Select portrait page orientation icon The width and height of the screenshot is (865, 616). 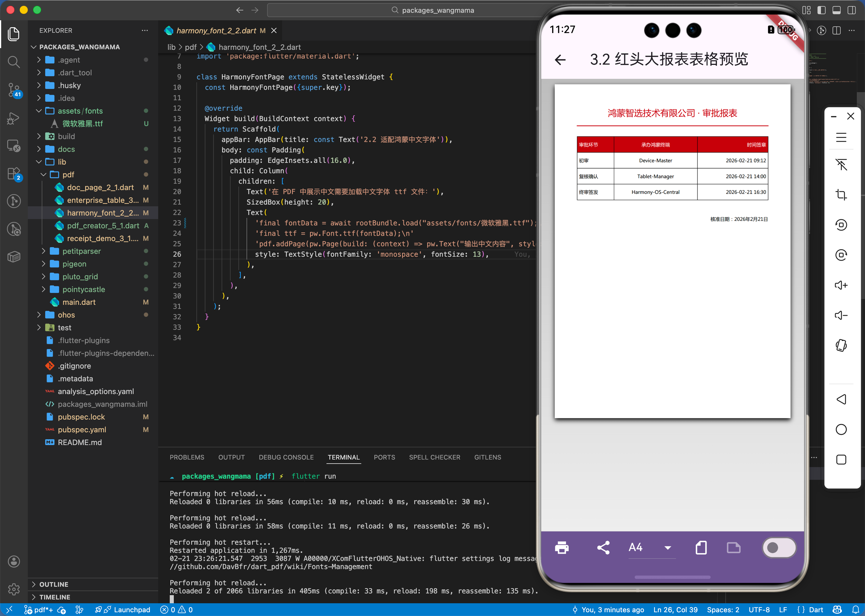tap(701, 547)
